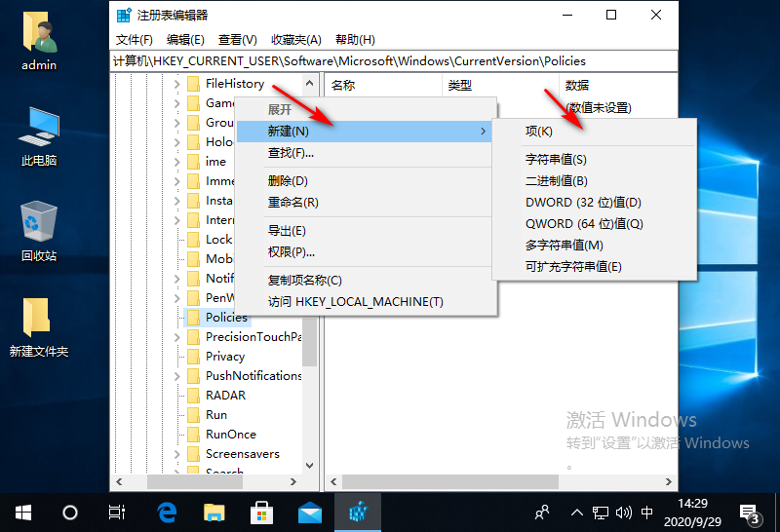Switch input method 中 indicator
Viewport: 780px width, 532px height.
click(646, 513)
